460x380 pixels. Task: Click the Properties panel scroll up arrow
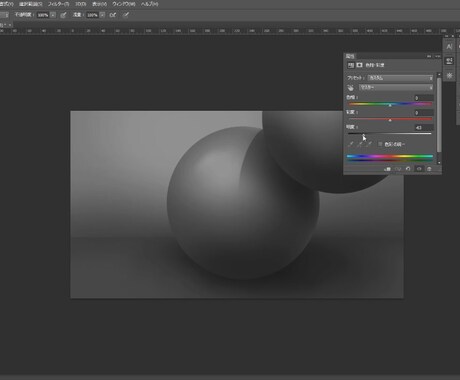click(439, 74)
